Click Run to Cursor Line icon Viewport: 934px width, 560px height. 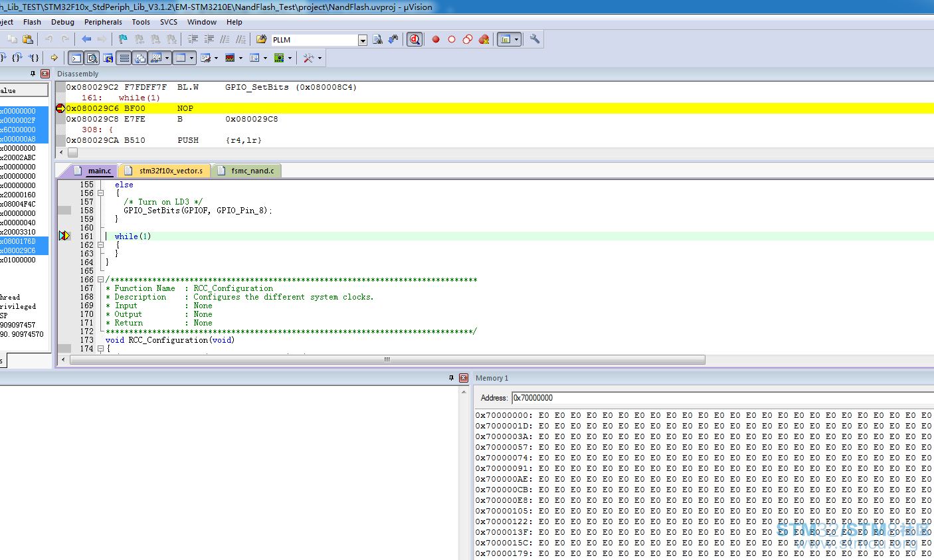[34, 58]
